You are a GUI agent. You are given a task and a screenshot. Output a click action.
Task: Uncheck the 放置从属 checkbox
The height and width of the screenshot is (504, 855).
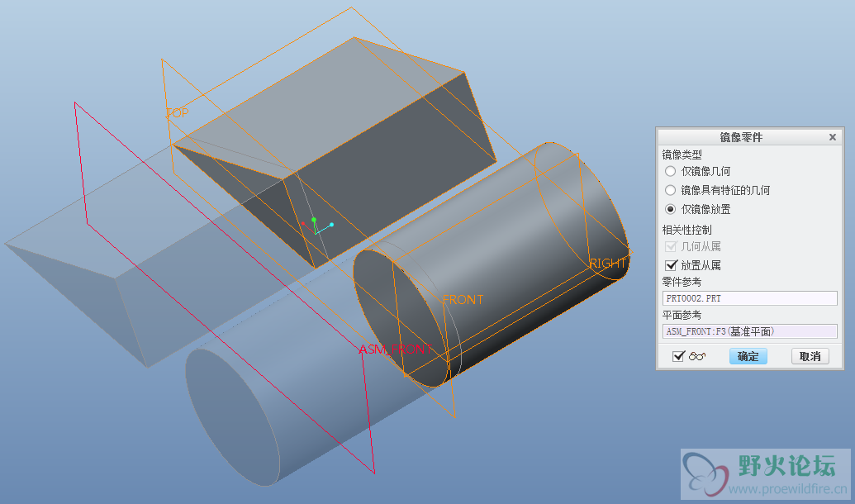(x=672, y=266)
